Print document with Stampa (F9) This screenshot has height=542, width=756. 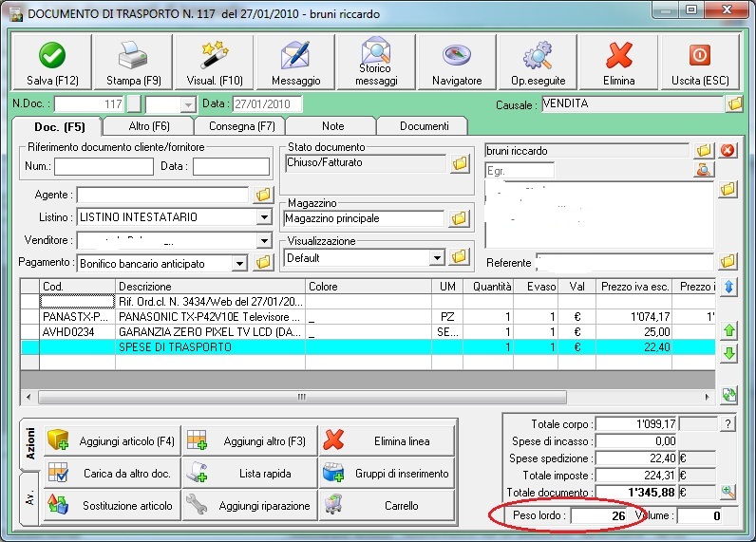click(134, 62)
